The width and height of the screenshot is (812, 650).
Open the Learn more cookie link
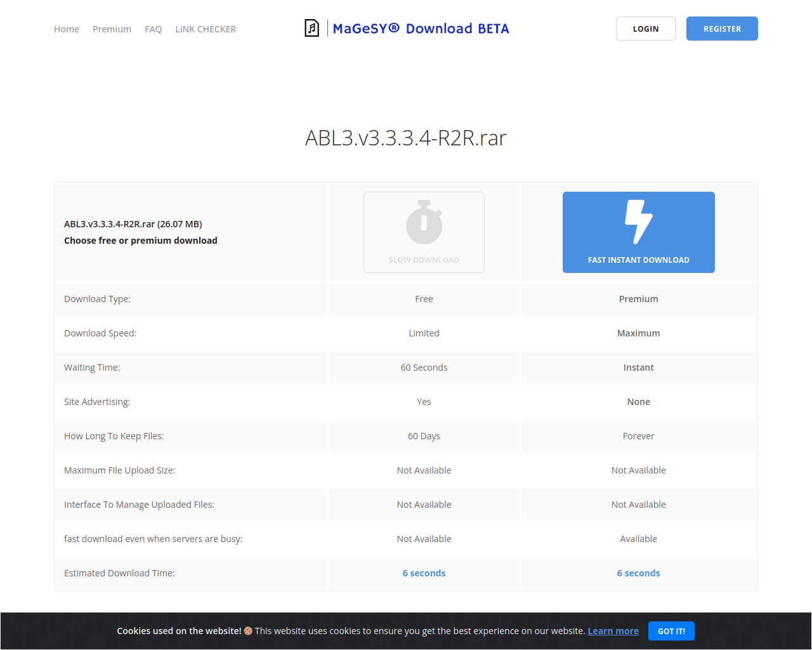613,631
